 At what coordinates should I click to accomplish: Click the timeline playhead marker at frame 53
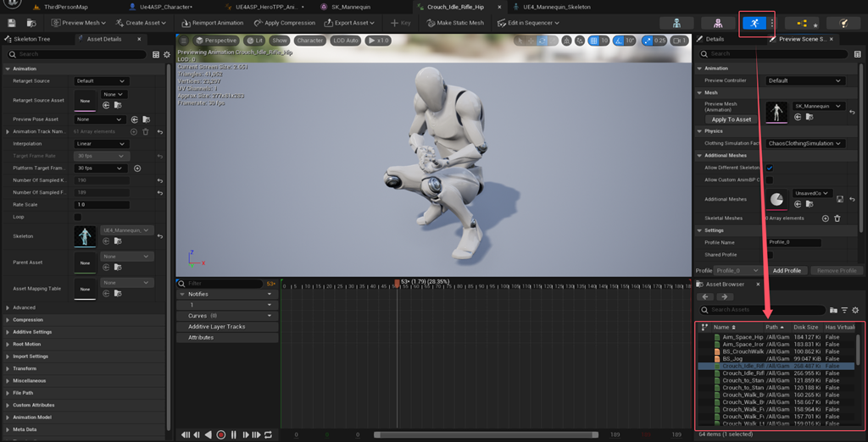pyautogui.click(x=397, y=283)
